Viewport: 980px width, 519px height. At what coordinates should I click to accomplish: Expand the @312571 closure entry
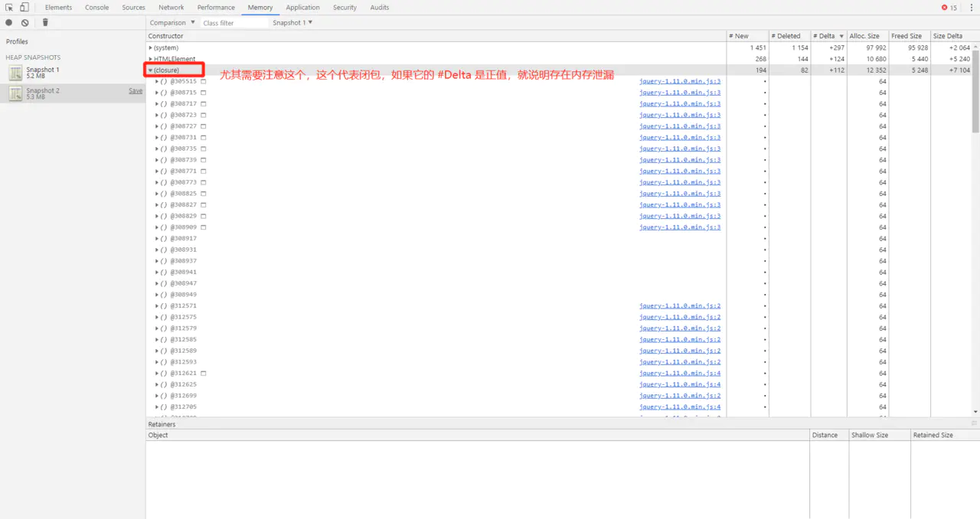coord(157,305)
